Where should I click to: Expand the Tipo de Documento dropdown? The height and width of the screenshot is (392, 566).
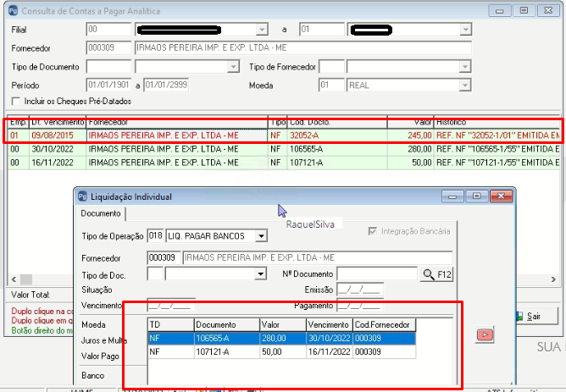(x=233, y=67)
